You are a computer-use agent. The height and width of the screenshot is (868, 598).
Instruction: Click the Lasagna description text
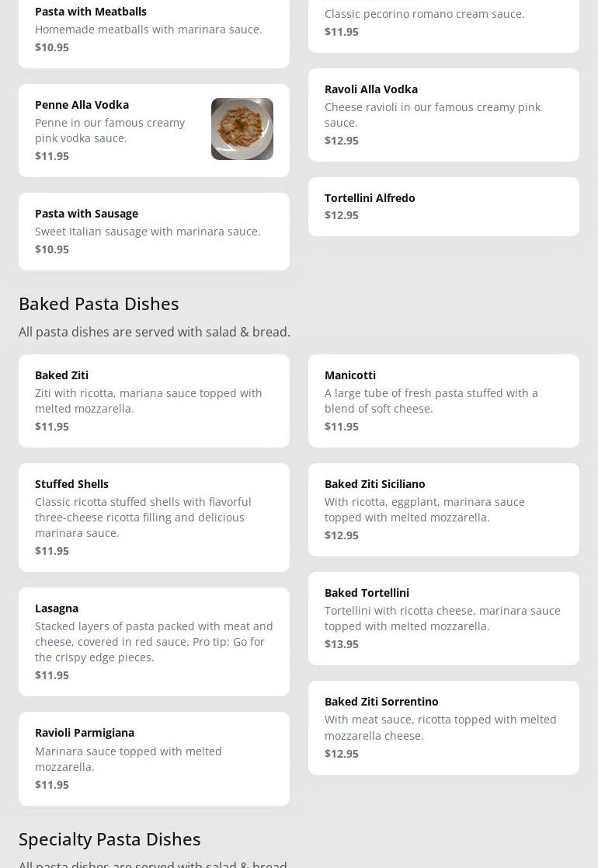coord(154,641)
